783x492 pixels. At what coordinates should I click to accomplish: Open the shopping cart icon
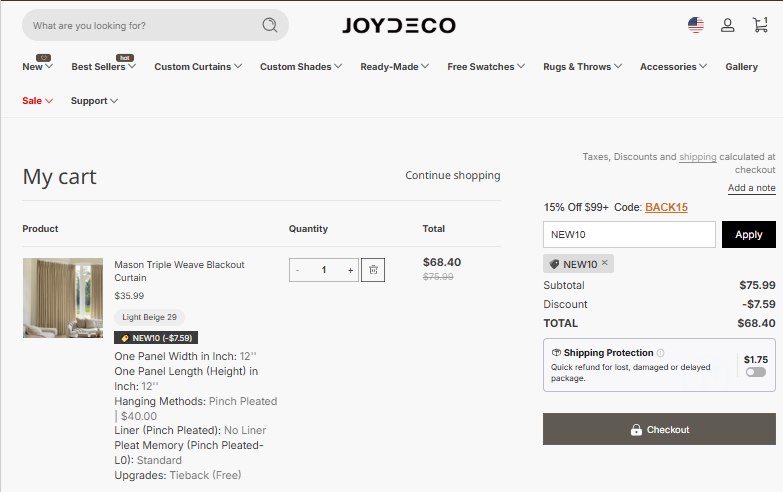[761, 24]
